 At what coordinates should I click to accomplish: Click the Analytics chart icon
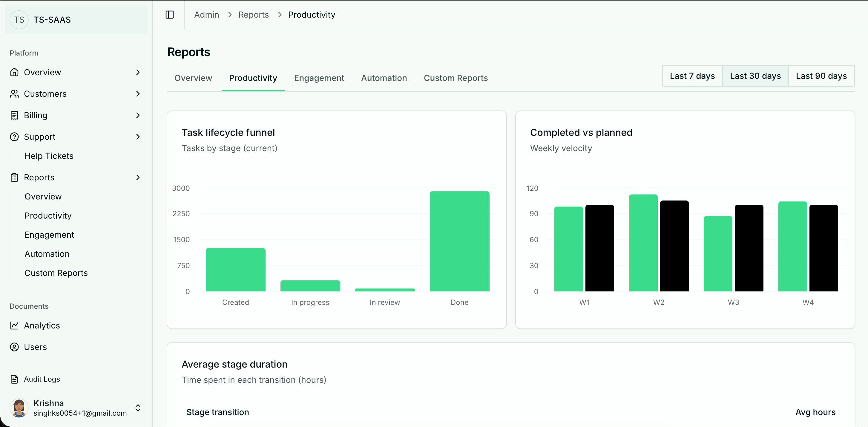pyautogui.click(x=14, y=325)
